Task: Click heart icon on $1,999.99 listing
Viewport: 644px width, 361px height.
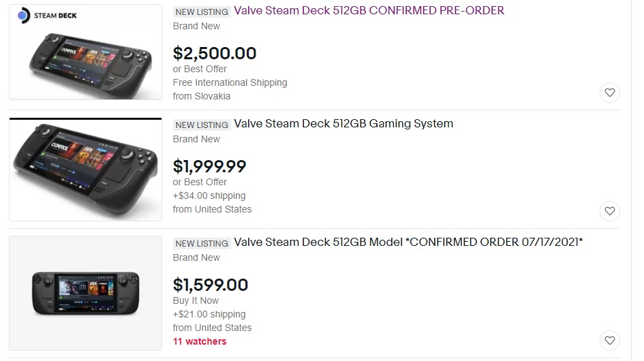Action: coord(610,210)
